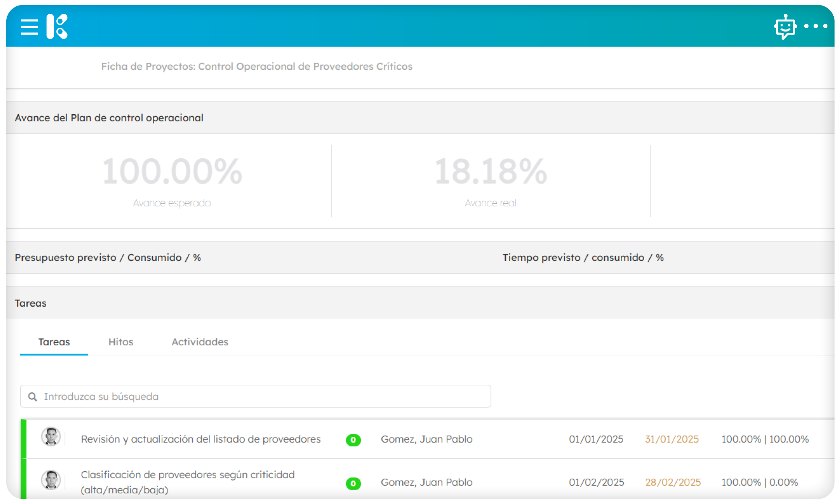This screenshot has width=840, height=504.
Task: Open the three-dots more options menu
Action: tap(816, 26)
